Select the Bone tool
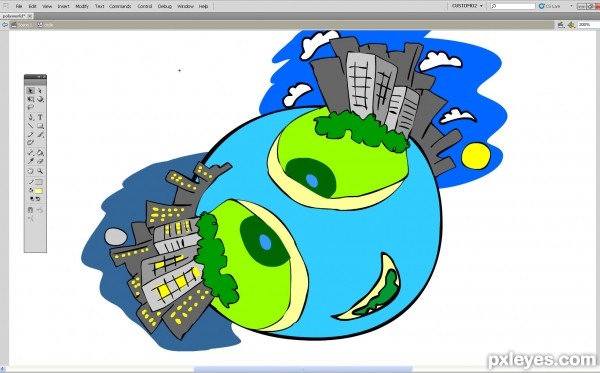600x373 pixels. [x=31, y=153]
